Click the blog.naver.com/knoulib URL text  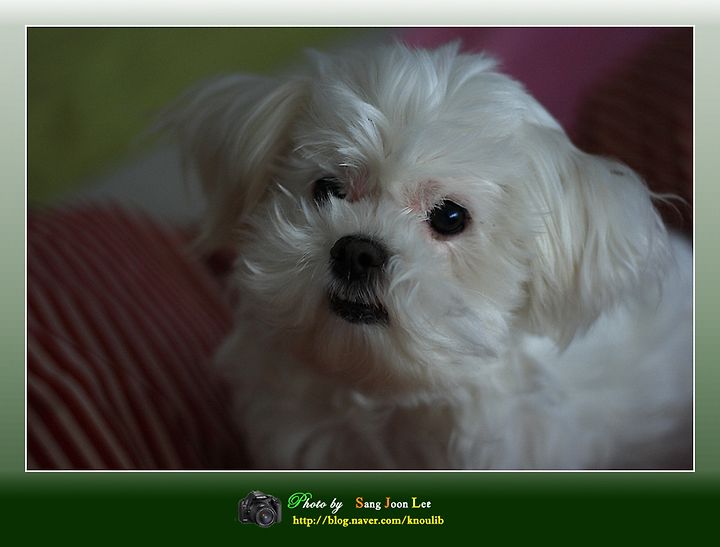(x=368, y=520)
